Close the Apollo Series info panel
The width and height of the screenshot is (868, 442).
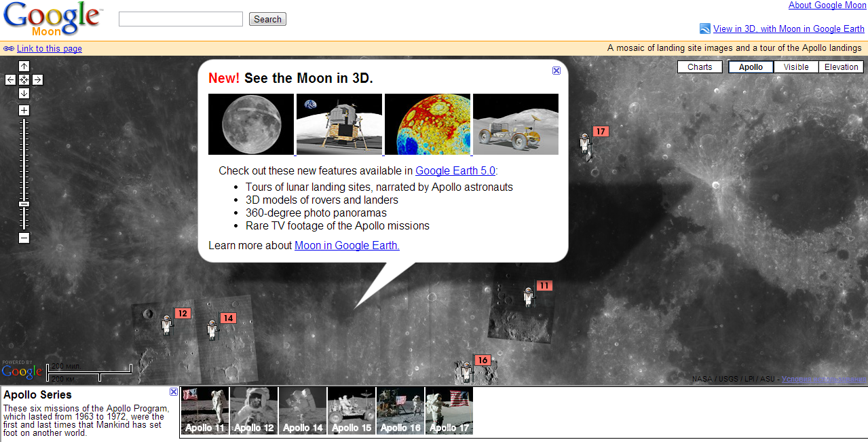click(x=174, y=392)
